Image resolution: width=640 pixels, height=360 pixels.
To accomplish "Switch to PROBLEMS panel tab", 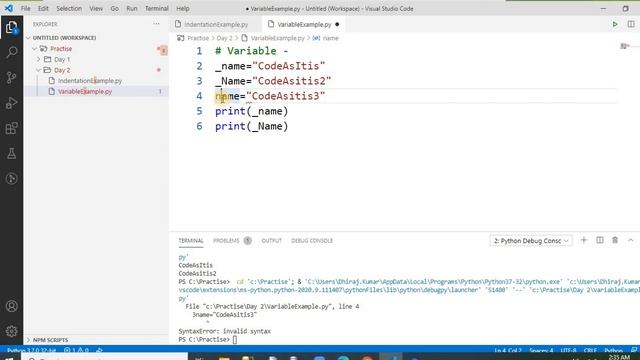I will tap(226, 240).
